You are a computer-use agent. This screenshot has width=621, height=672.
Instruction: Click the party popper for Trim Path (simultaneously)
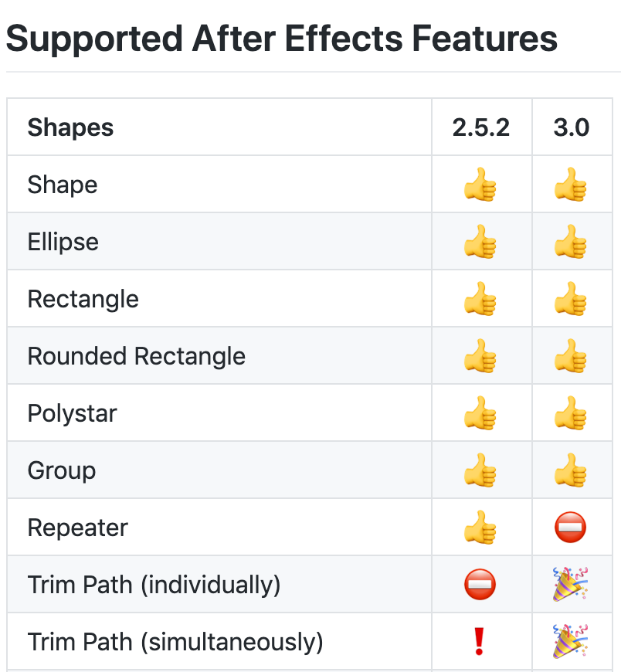pos(571,642)
